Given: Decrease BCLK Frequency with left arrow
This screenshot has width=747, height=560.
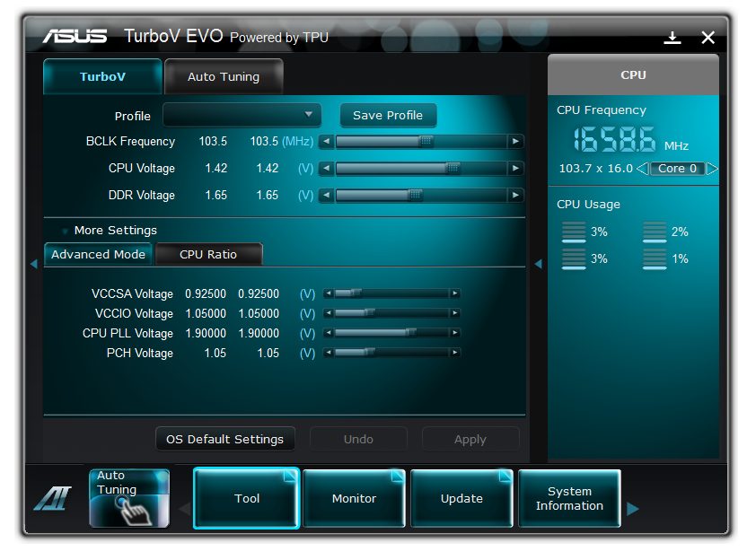Looking at the screenshot, I should pos(326,142).
